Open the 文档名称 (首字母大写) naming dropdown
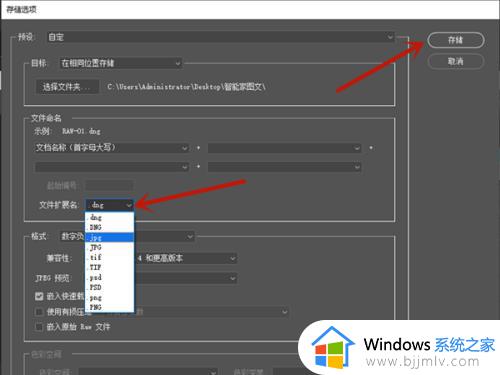Screen dimensions: 500x375 click(112, 148)
